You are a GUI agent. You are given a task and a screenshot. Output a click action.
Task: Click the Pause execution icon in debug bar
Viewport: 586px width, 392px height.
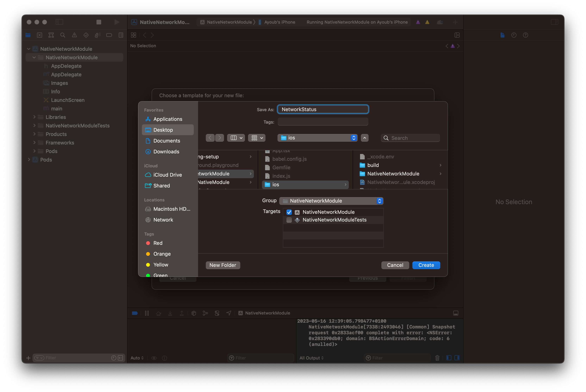(x=147, y=313)
